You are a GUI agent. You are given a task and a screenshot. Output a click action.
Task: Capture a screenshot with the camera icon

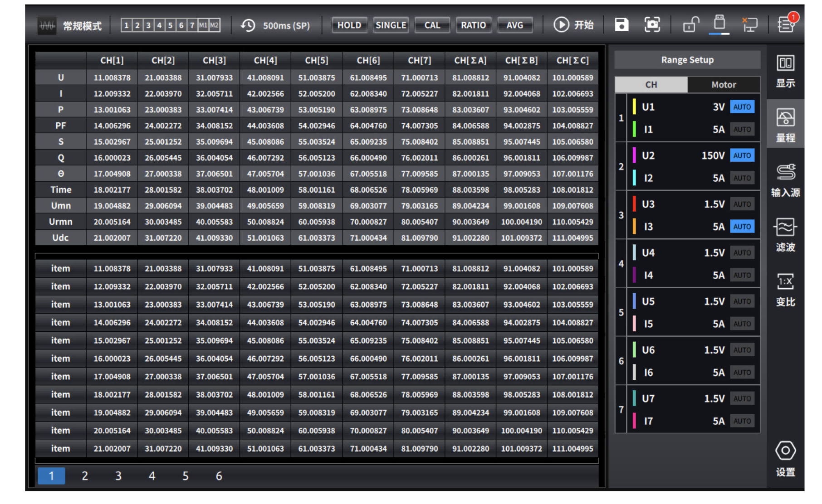pyautogui.click(x=652, y=24)
